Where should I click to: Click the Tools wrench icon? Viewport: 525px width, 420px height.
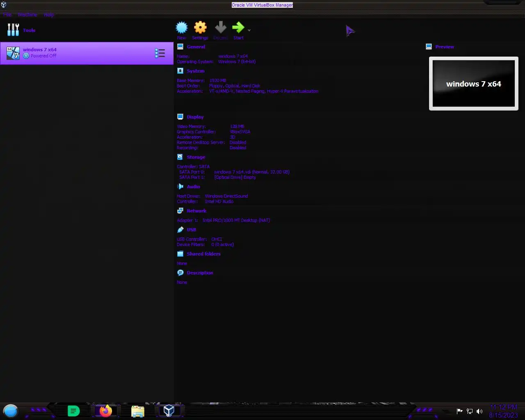[13, 30]
